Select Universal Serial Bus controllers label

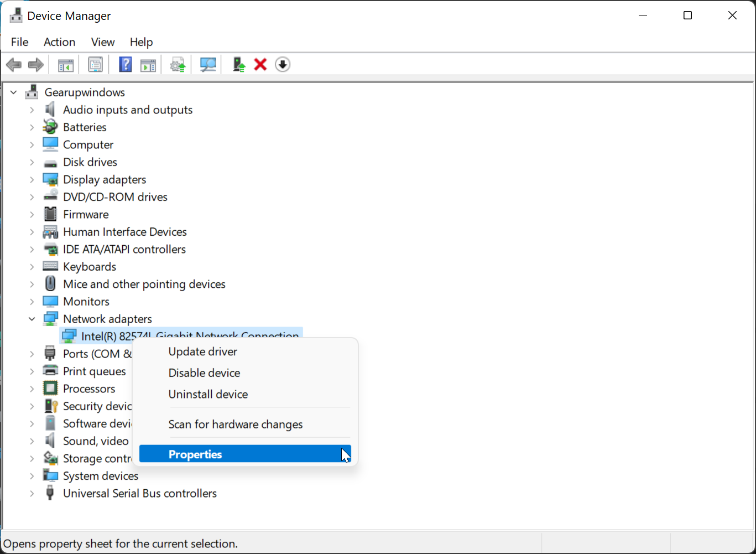click(x=140, y=493)
